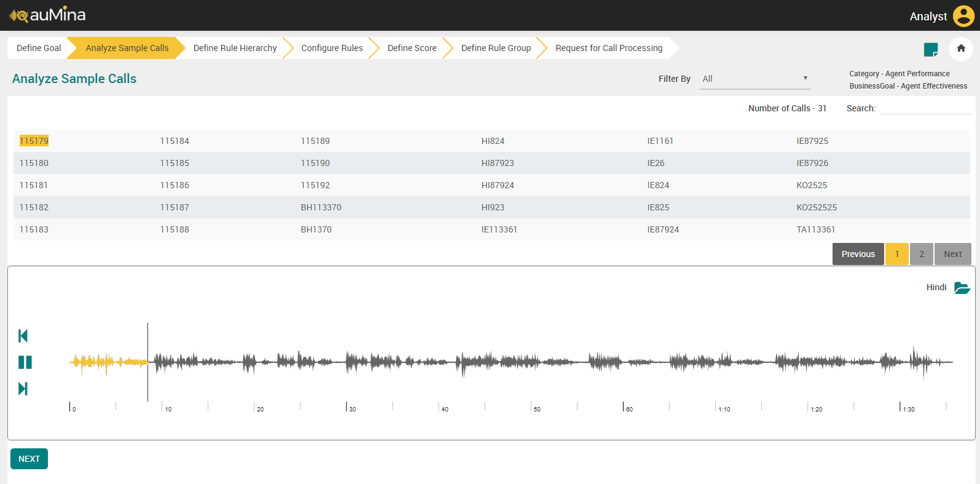Select call TA113361
Screen dimensions: 980x484
[x=816, y=229]
